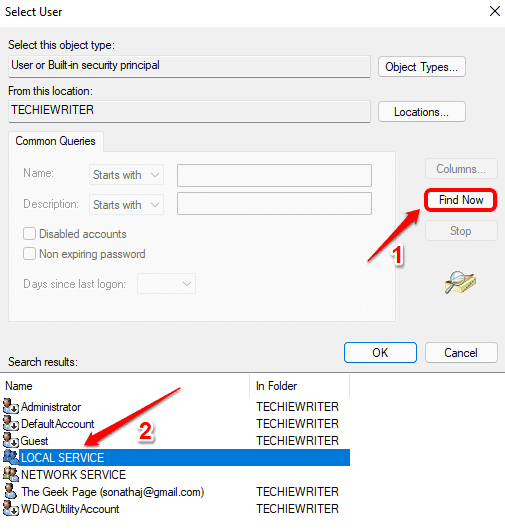
Task: Sort results by the Name column header
Action: point(126,386)
